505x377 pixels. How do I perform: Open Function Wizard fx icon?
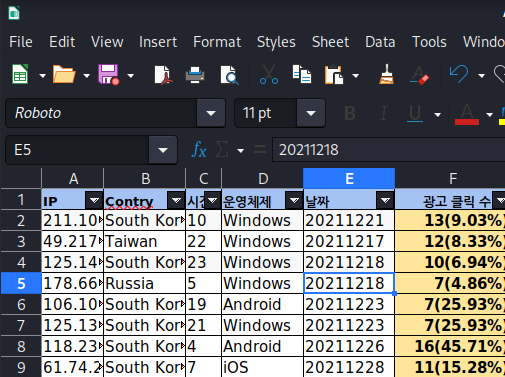tap(199, 150)
